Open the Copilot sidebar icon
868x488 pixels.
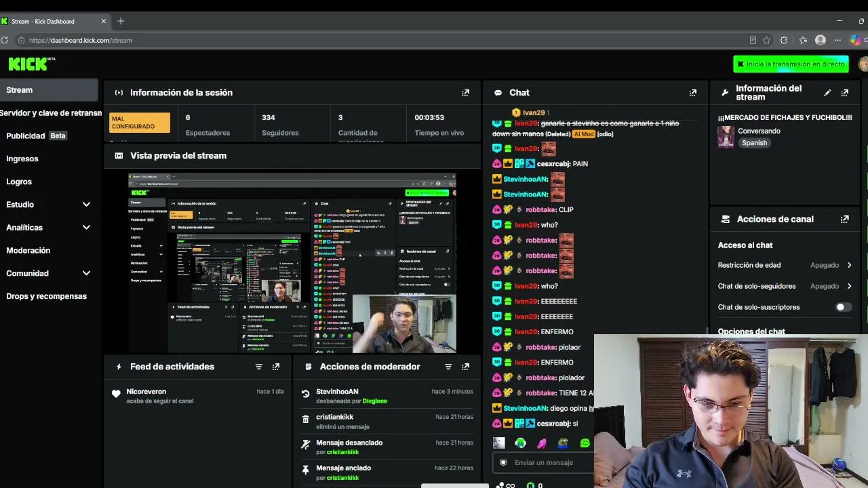pos(855,40)
